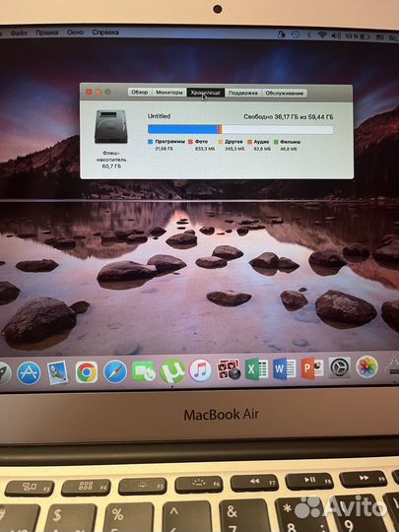This screenshot has width=399, height=532.
Task: Switch to the Обслуживание tab
Action: coord(285,94)
